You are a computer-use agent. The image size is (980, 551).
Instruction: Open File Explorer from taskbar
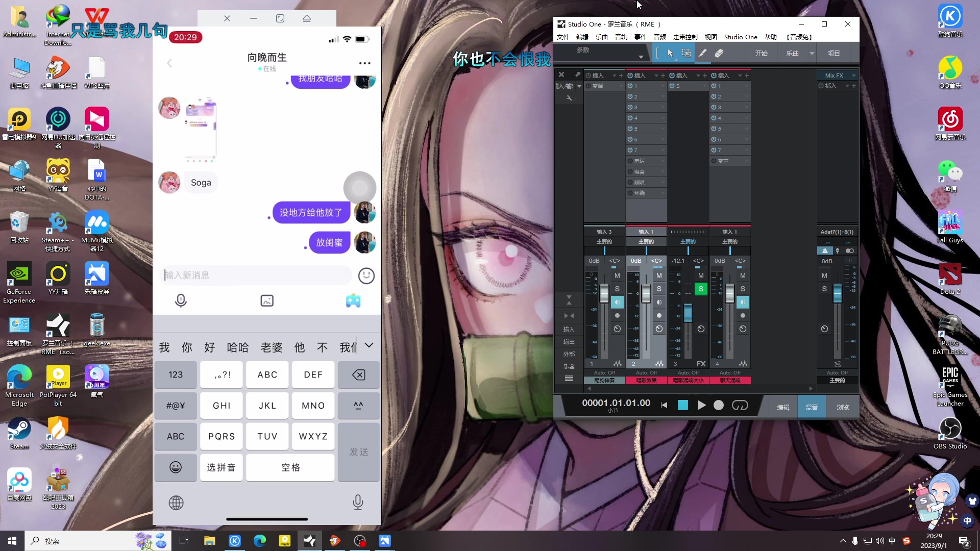point(209,541)
